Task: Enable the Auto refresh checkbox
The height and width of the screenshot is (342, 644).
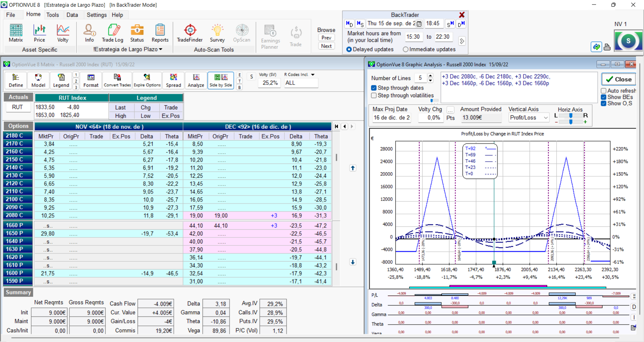Action: pos(604,91)
